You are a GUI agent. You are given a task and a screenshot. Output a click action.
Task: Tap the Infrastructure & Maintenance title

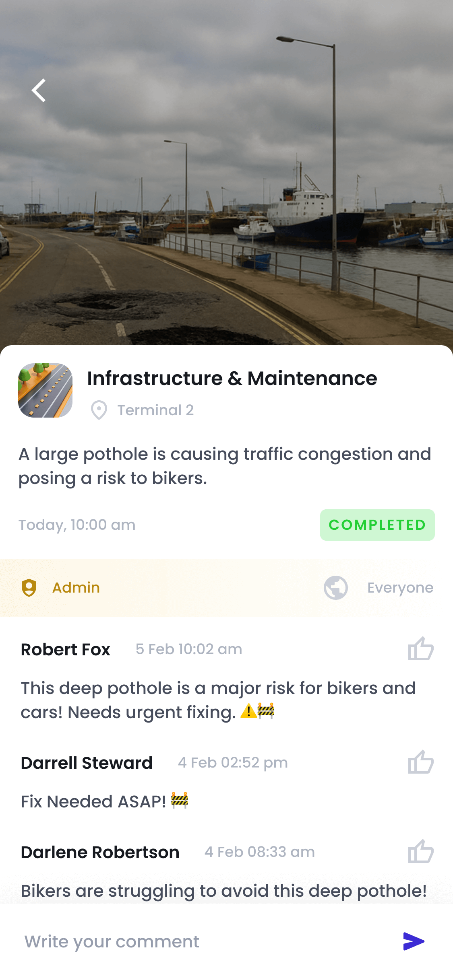pos(232,379)
